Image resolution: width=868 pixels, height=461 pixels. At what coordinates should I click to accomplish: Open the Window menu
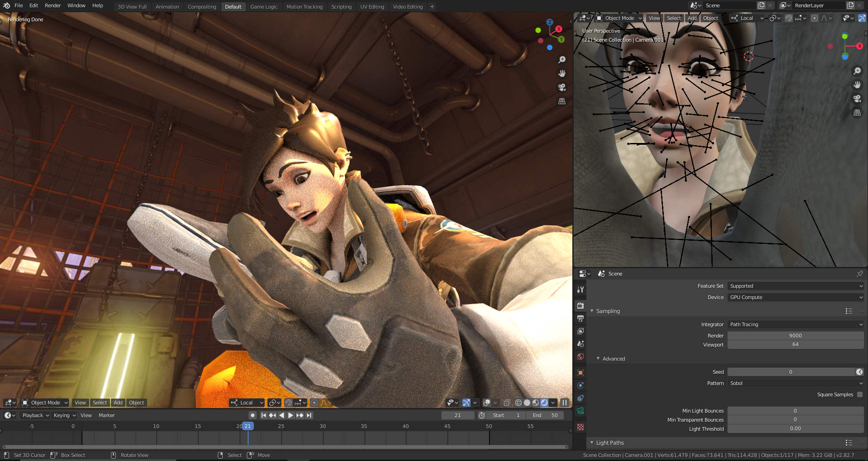77,5
